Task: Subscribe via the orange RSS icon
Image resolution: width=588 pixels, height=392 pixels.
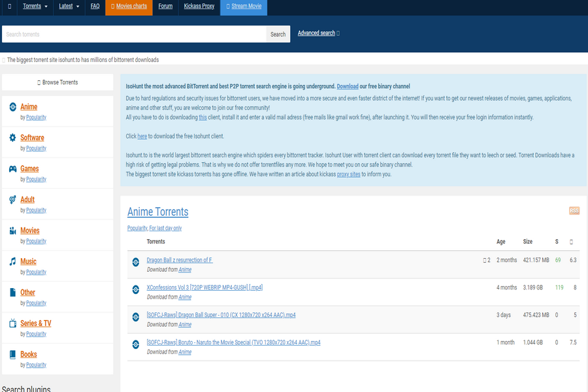Action: click(574, 211)
